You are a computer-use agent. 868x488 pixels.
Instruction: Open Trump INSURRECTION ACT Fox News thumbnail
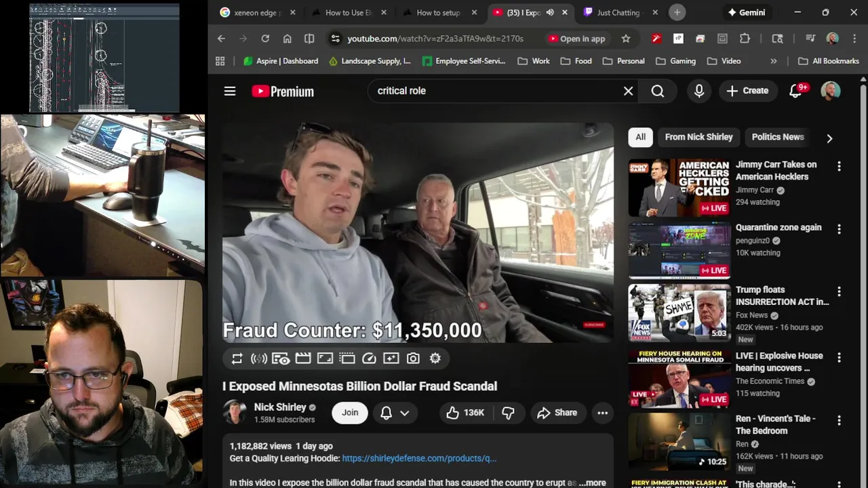coord(679,313)
